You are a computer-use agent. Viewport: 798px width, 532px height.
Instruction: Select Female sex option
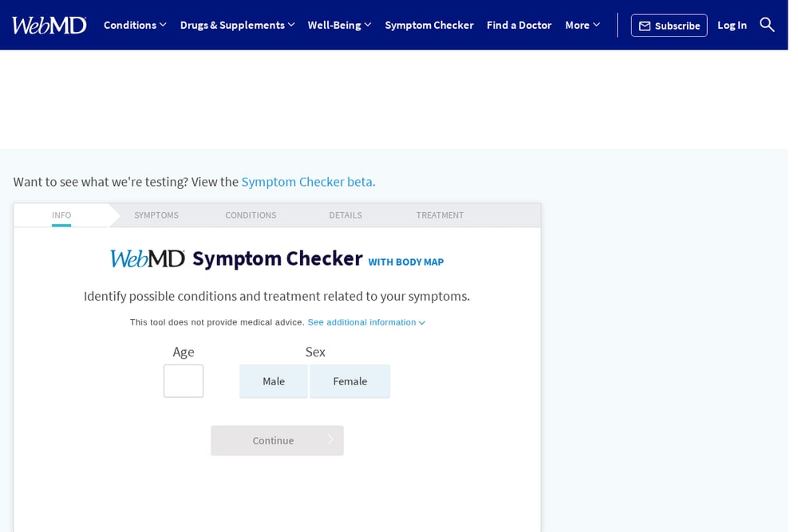point(350,381)
